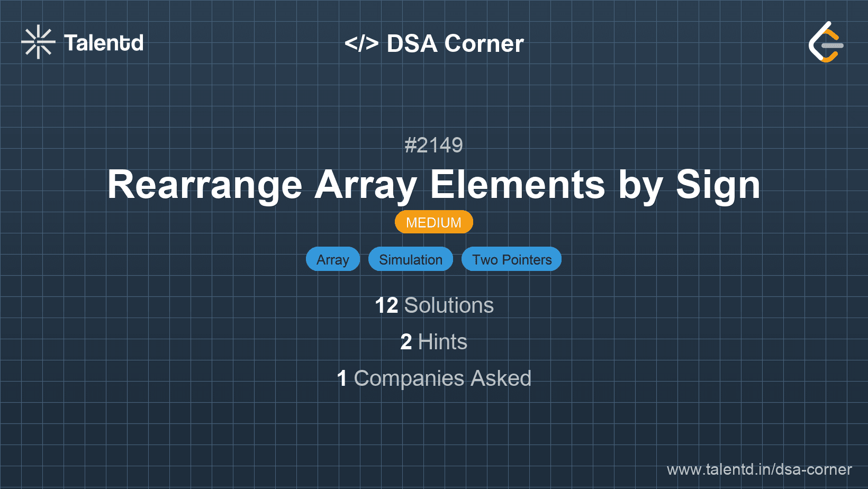The height and width of the screenshot is (489, 868).
Task: Click the LeetCode logo icon
Action: 826,42
